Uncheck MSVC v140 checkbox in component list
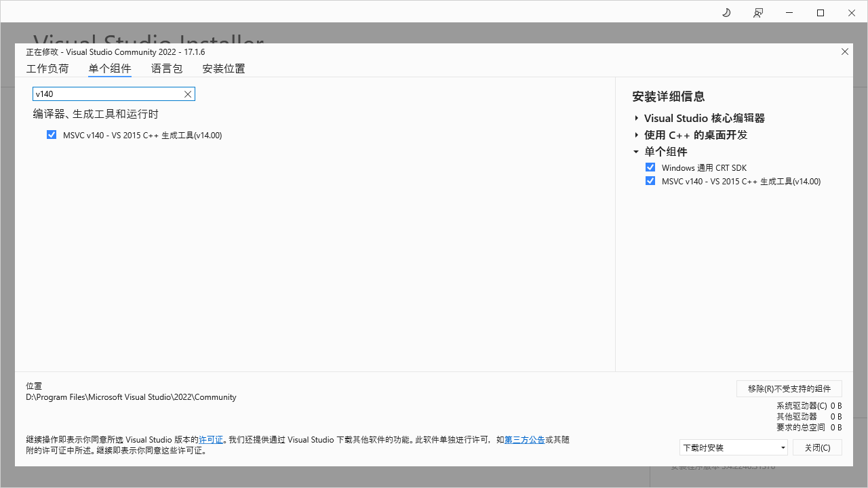 point(52,135)
